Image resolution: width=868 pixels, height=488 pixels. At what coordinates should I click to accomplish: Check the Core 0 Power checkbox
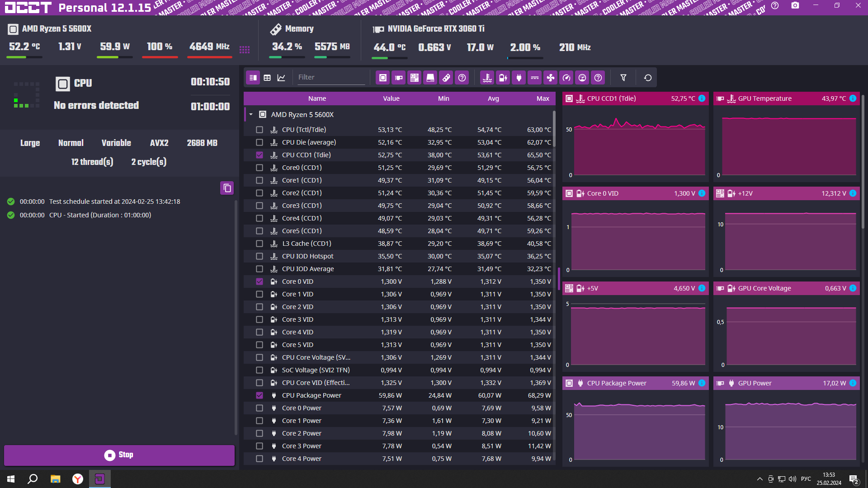(259, 408)
